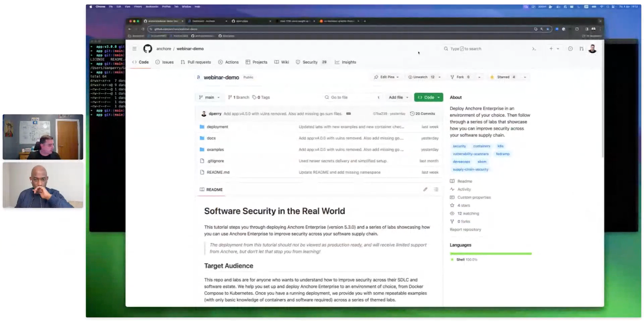Image resolution: width=644 pixels, height=322 pixels.
Task: Open a new Chrome tab with plus
Action: coord(365,21)
